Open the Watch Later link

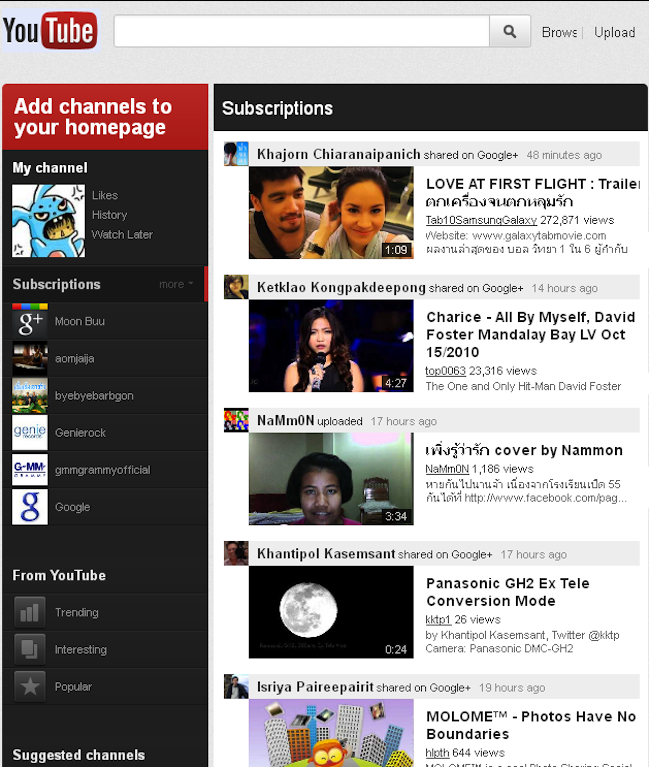click(122, 234)
